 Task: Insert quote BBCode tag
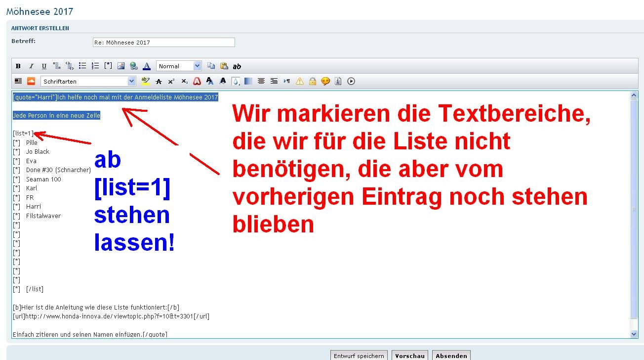tap(57, 66)
